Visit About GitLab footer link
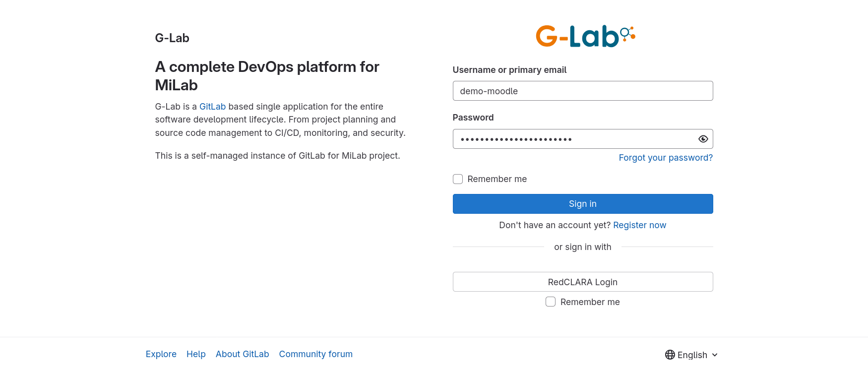This screenshot has width=868, height=372. (x=242, y=354)
